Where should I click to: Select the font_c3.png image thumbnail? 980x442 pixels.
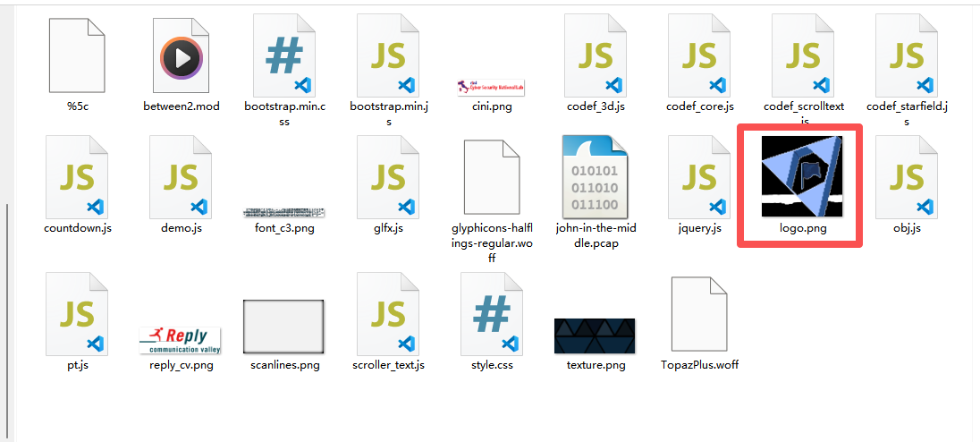[284, 213]
